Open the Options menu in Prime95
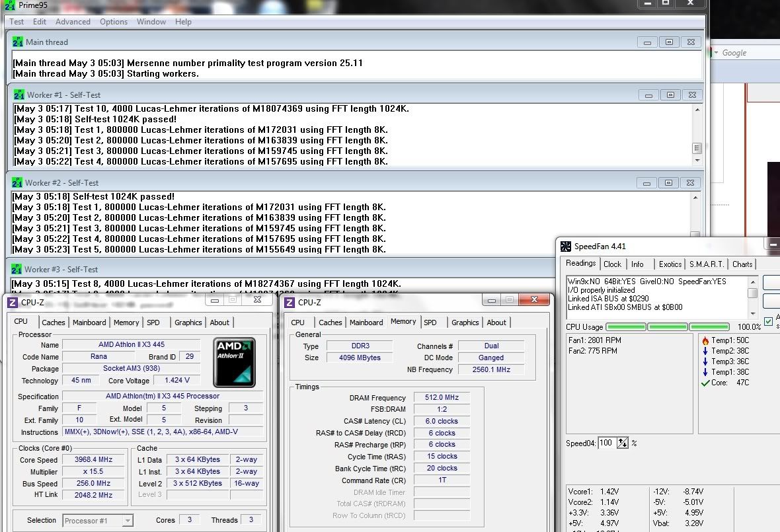 tap(114, 22)
